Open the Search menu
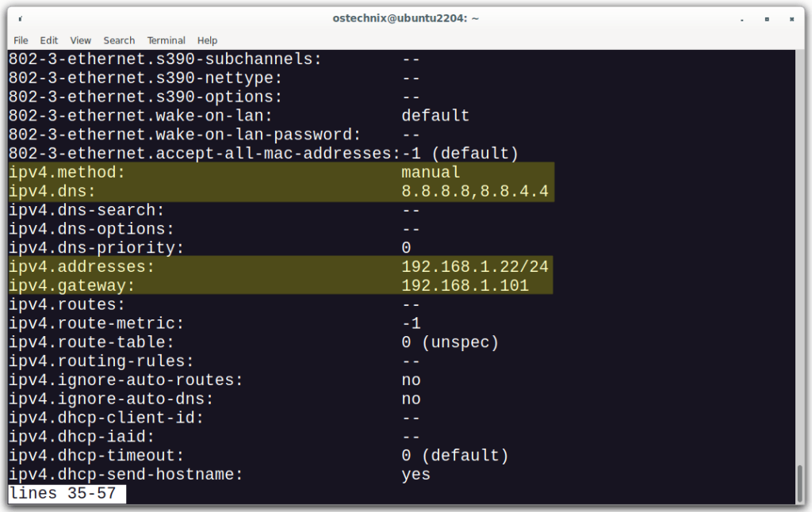The height and width of the screenshot is (512, 812). pos(119,40)
